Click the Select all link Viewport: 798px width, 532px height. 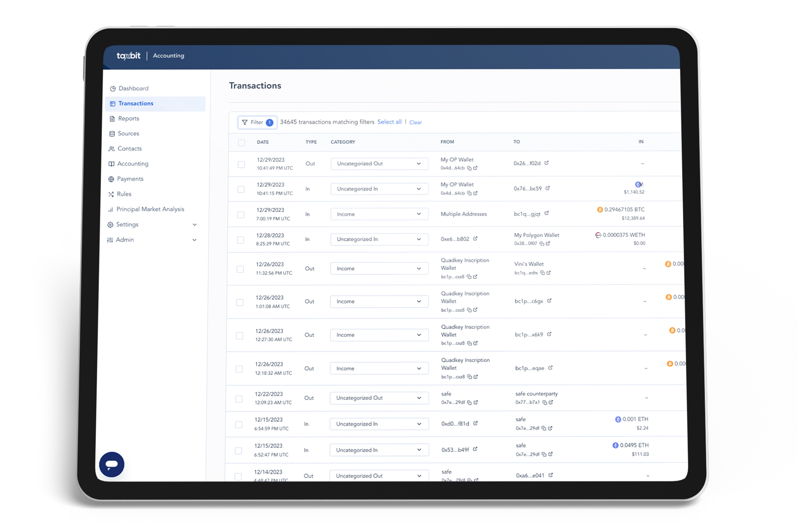coord(389,122)
